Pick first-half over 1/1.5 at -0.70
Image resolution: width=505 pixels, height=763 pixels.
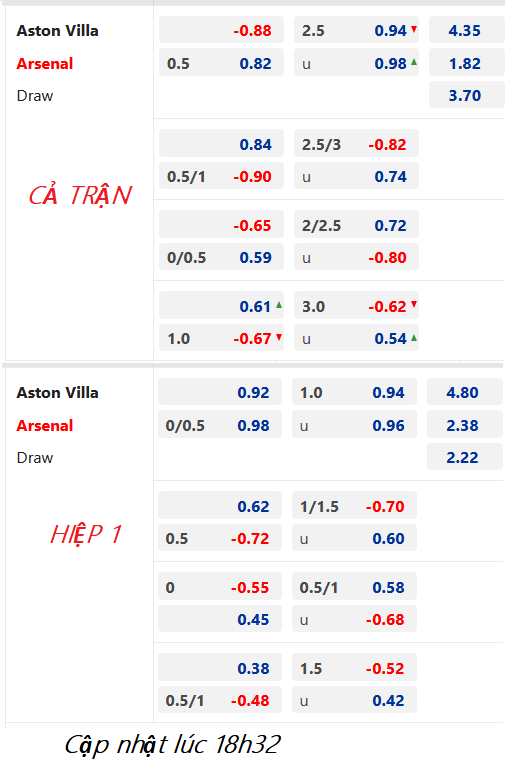click(x=354, y=506)
